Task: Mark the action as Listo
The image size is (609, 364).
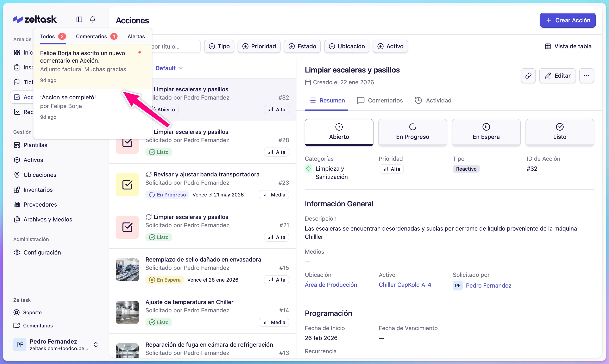Action: tap(559, 132)
